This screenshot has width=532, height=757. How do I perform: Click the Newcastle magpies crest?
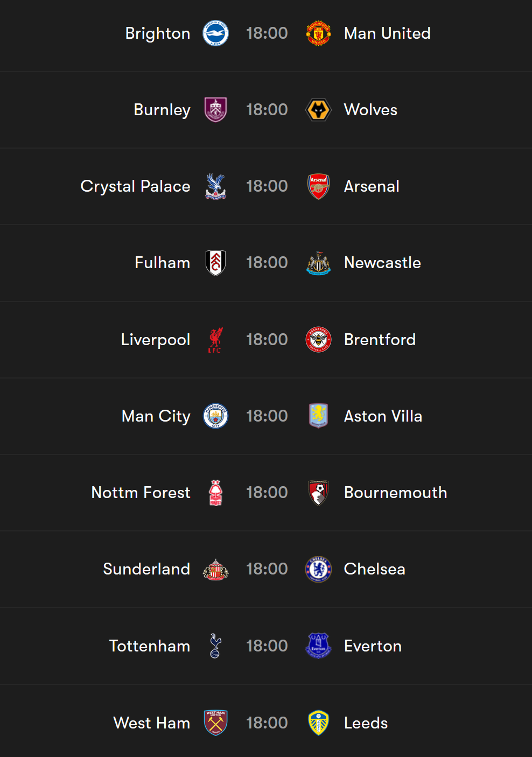click(318, 263)
